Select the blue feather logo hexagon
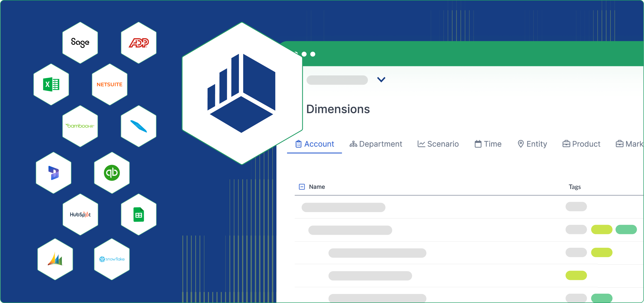Viewport: 644px width, 303px height. [x=139, y=126]
